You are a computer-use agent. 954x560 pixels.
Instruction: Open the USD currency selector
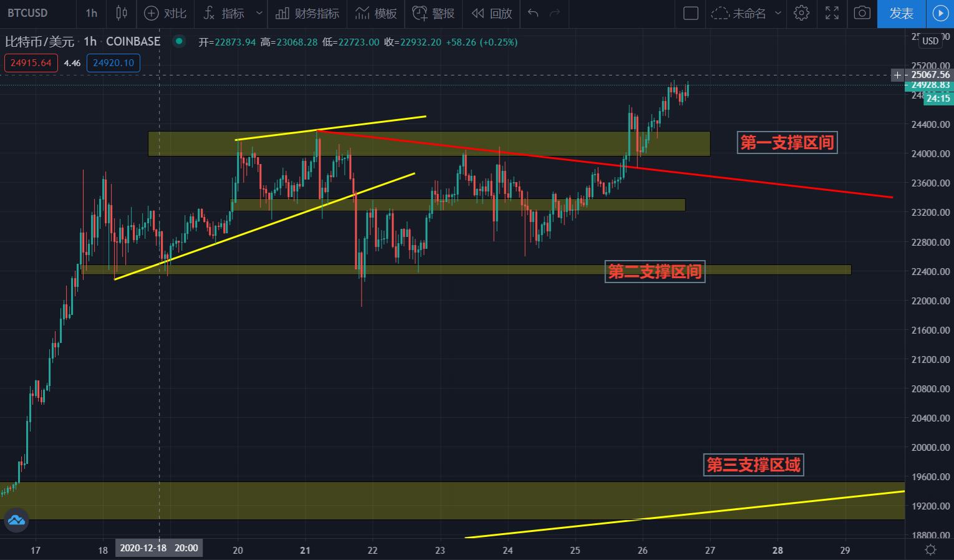(930, 41)
